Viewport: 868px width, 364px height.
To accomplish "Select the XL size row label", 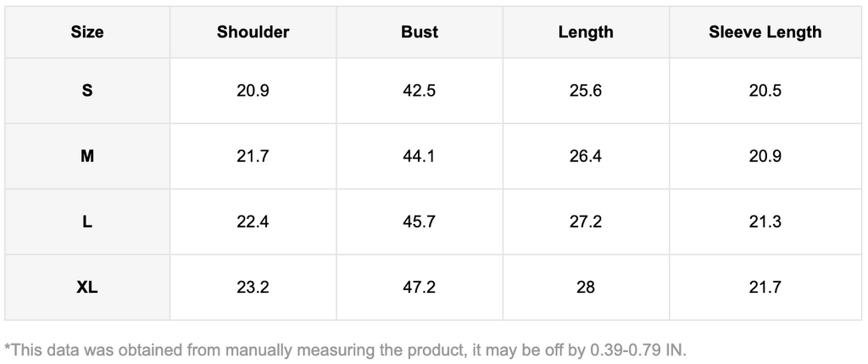I will point(87,288).
